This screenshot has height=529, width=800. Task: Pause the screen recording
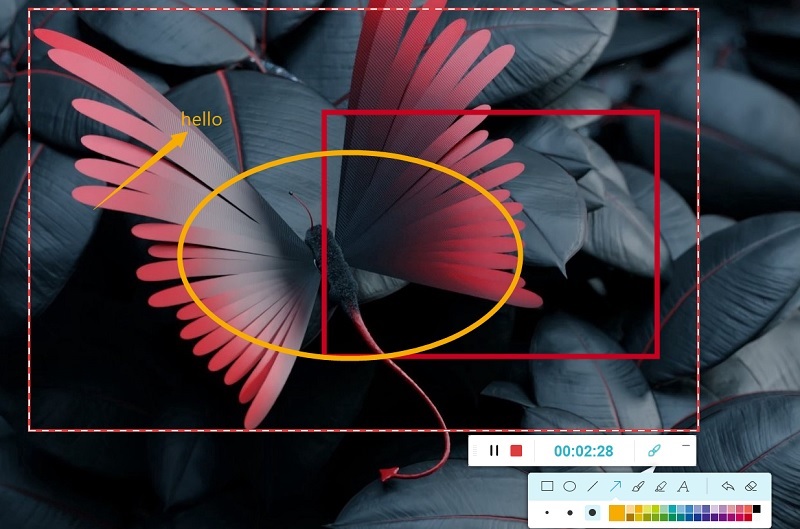pyautogui.click(x=494, y=451)
